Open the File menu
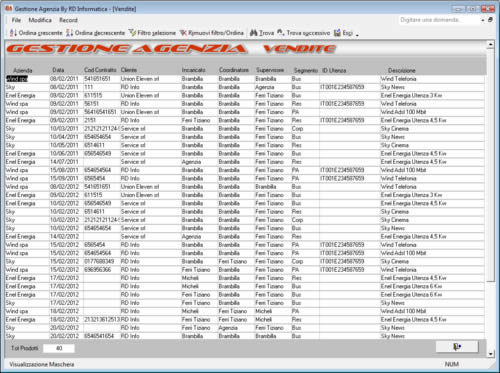This screenshot has width=500, height=373. pyautogui.click(x=16, y=20)
